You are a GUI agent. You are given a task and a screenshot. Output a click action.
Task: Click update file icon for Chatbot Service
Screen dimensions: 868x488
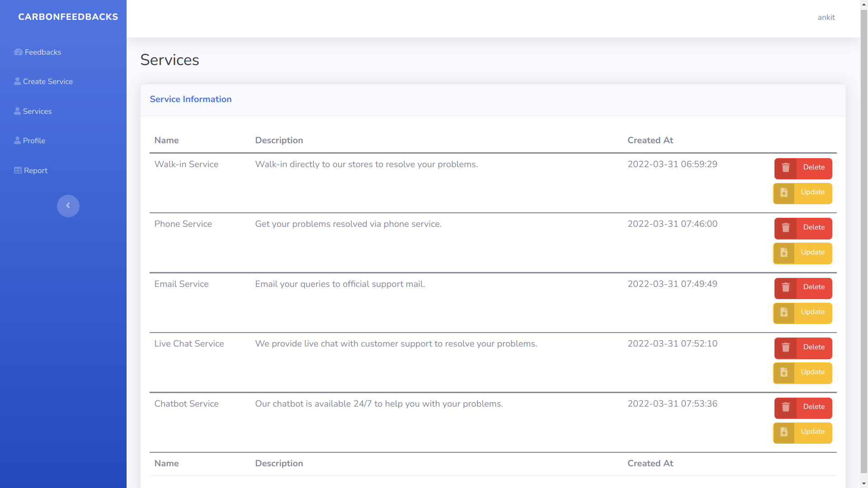click(x=784, y=432)
